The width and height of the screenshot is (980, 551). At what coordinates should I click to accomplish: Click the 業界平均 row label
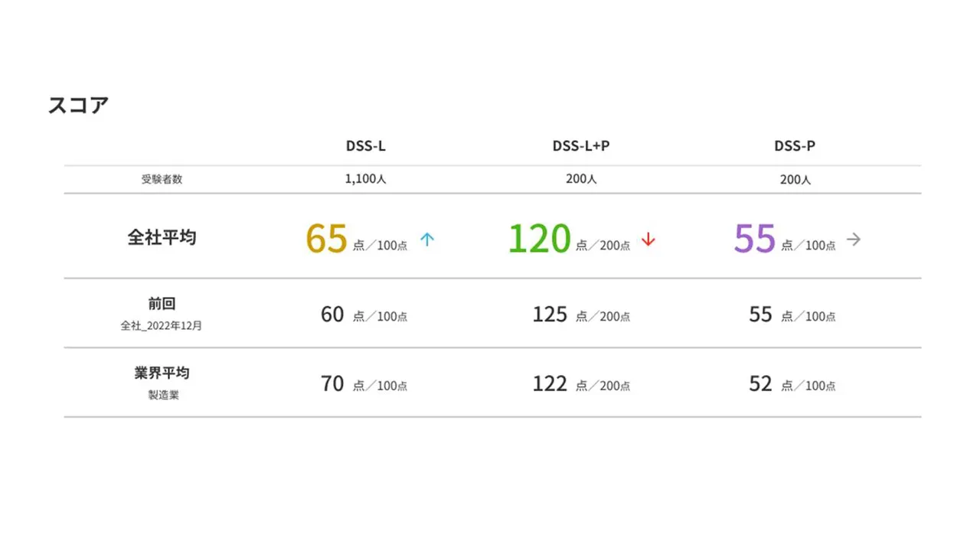(x=162, y=373)
